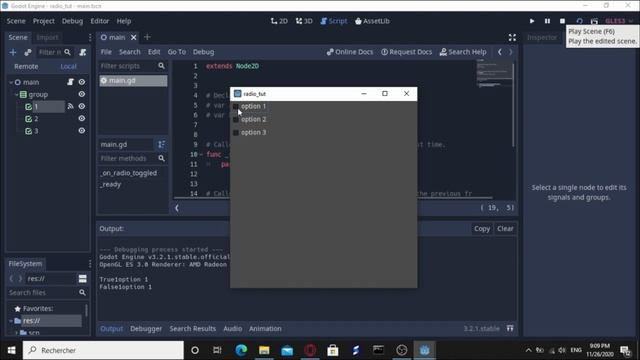Viewport: 640px width, 360px height.
Task: Pause the running scene
Action: pyautogui.click(x=547, y=21)
